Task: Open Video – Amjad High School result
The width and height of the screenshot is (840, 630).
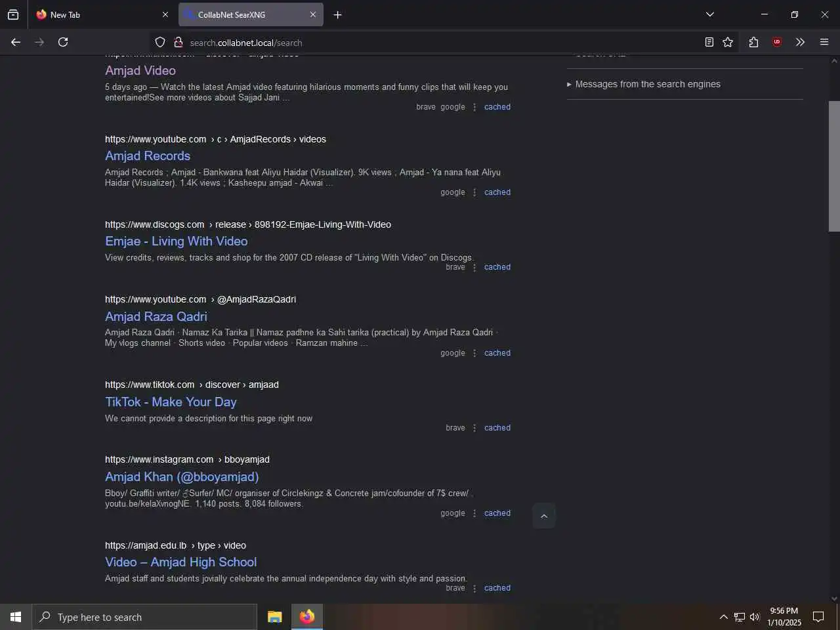Action: [180, 562]
